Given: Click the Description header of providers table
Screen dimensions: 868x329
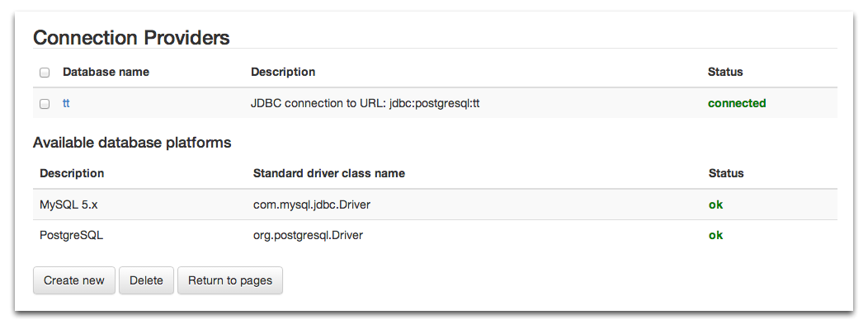Looking at the screenshot, I should pos(283,72).
